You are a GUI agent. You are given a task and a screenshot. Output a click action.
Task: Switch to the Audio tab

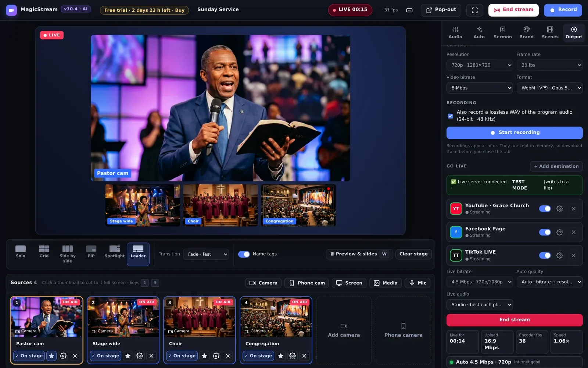click(455, 32)
